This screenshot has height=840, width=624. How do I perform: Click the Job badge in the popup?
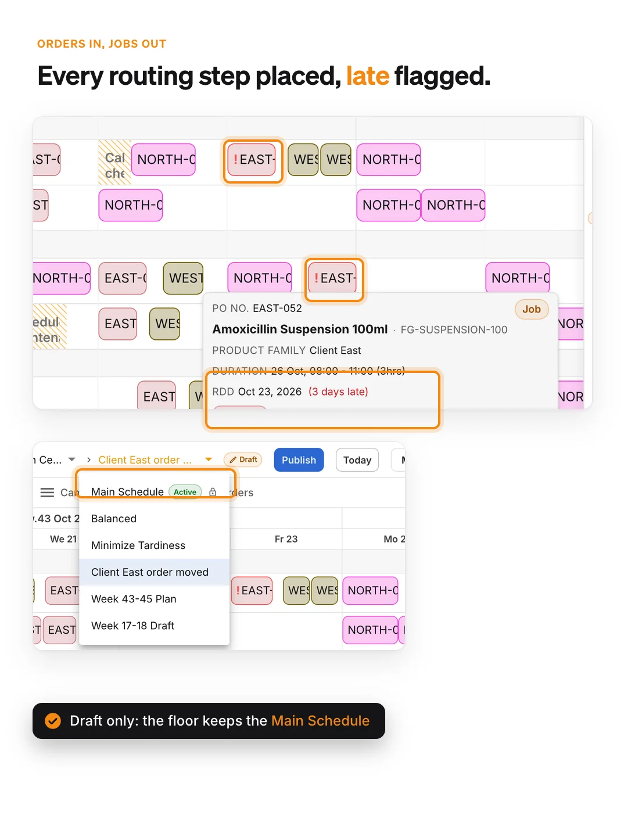532,309
